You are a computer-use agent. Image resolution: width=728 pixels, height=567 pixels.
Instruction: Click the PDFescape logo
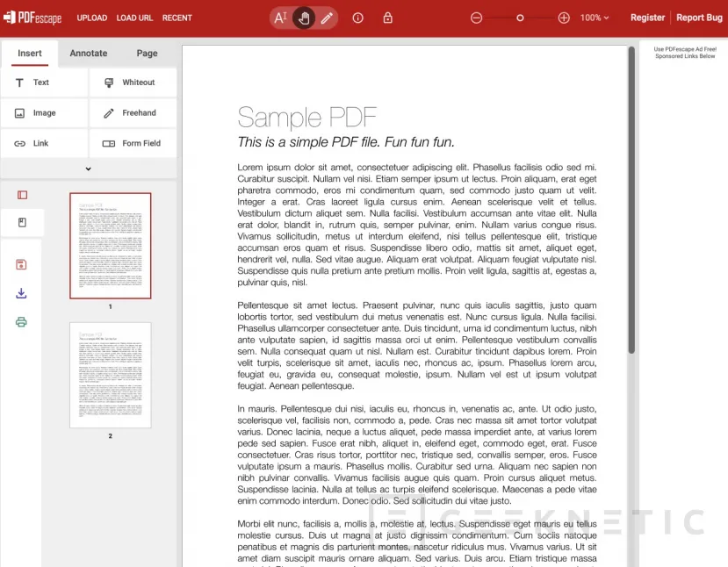(32, 18)
